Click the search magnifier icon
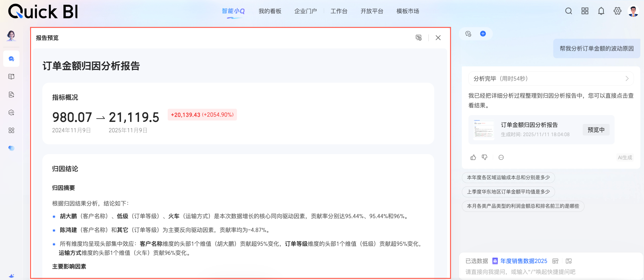The height and width of the screenshot is (280, 644). [569, 11]
